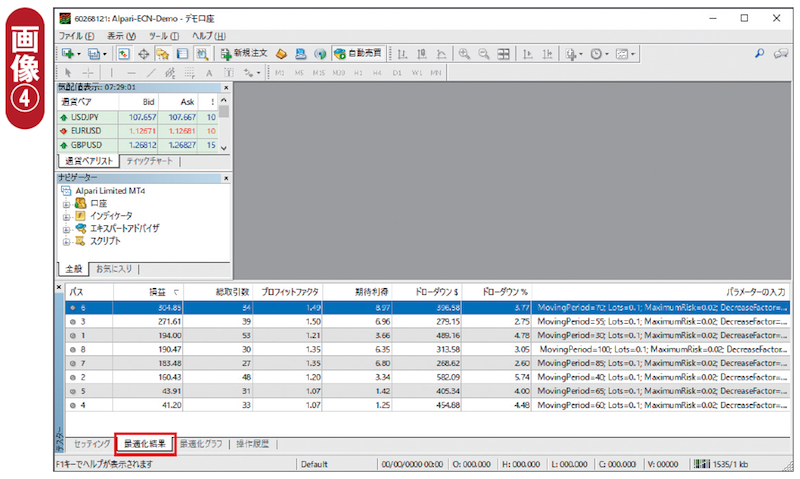Open the ティックチャート tab

(x=149, y=161)
